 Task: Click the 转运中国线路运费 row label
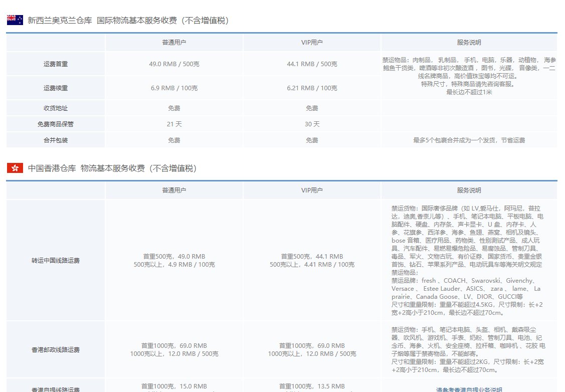(x=55, y=260)
